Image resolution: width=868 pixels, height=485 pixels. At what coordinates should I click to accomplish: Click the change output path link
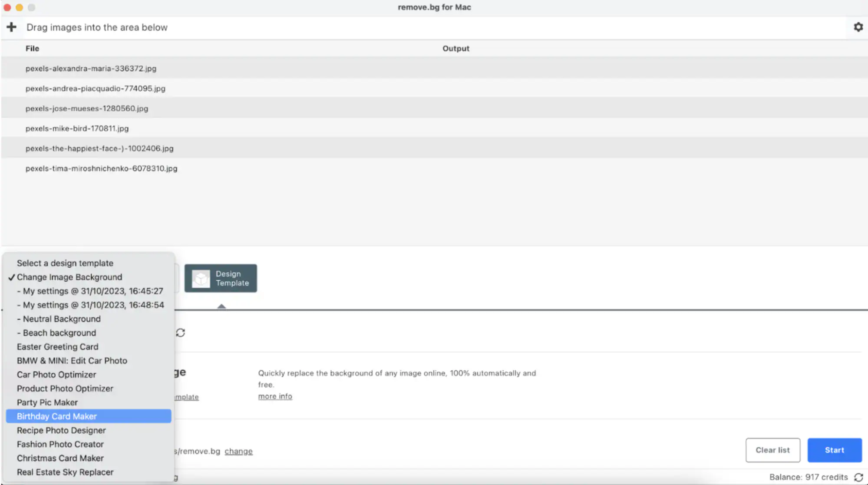tap(238, 451)
